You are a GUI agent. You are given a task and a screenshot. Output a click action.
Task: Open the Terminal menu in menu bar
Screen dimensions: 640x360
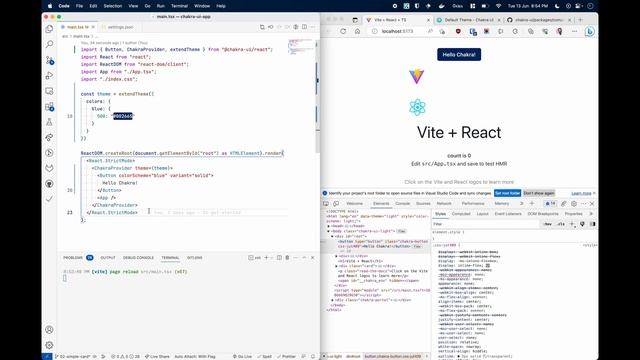pyautogui.click(x=179, y=6)
